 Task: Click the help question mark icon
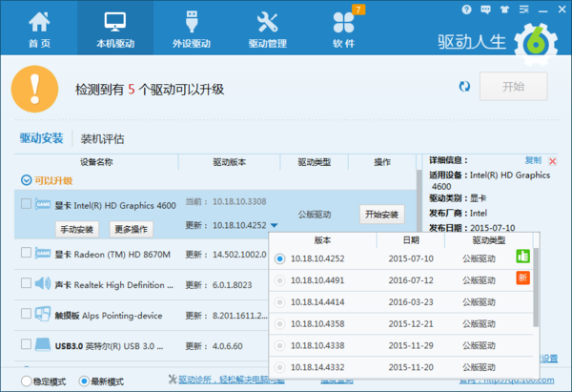466,10
